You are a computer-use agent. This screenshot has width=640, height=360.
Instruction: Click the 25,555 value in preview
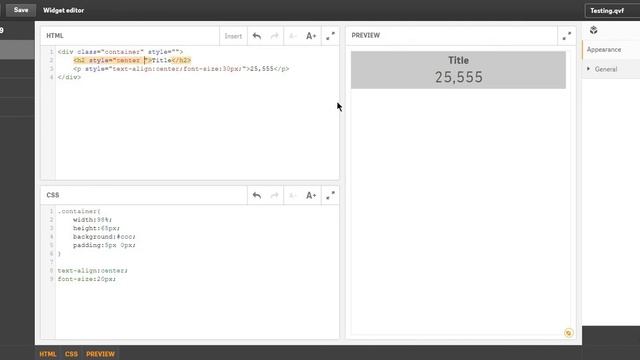(458, 77)
